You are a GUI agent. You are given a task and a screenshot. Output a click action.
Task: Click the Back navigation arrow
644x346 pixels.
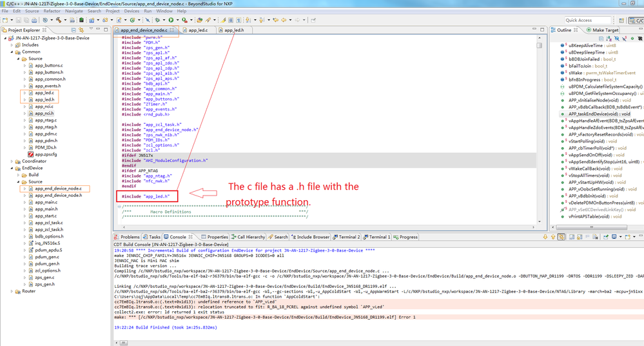click(x=284, y=20)
